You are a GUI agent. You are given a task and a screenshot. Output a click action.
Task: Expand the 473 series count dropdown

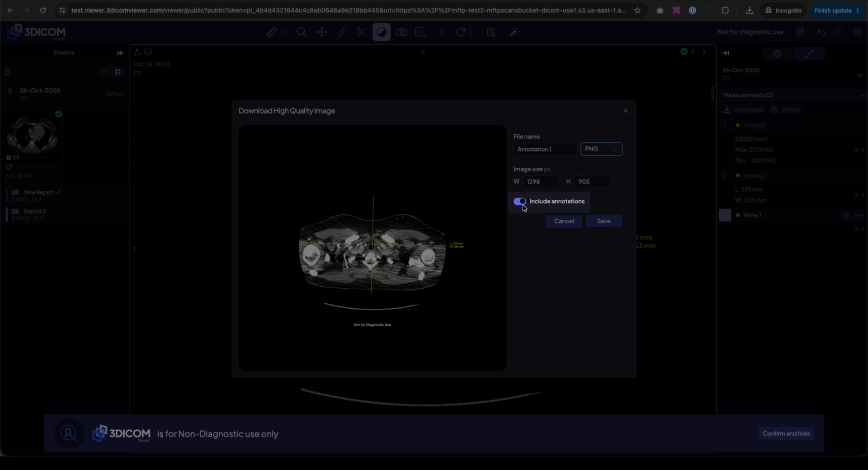[115, 94]
